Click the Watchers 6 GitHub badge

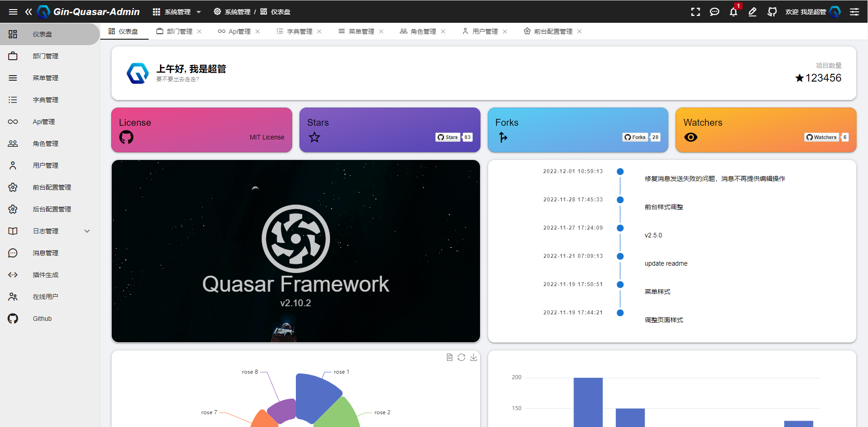pos(827,137)
